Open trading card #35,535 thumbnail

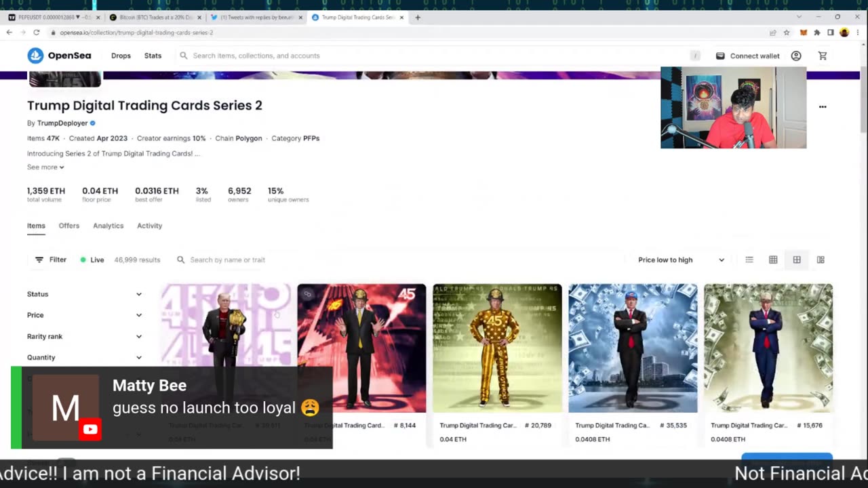click(x=633, y=348)
